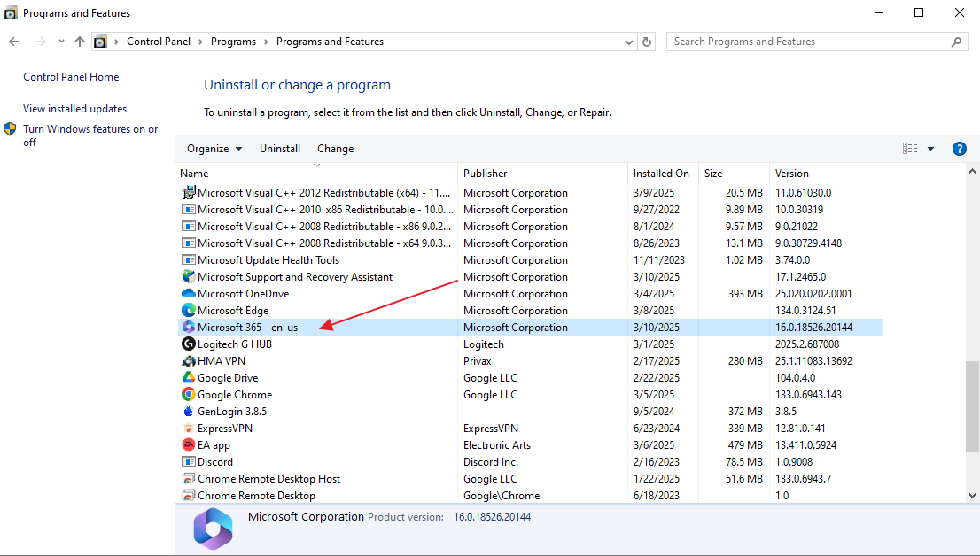Screen dimensions: 980x556
Task: Expand the chevron after Control Panel in the address bar
Action: tap(200, 42)
